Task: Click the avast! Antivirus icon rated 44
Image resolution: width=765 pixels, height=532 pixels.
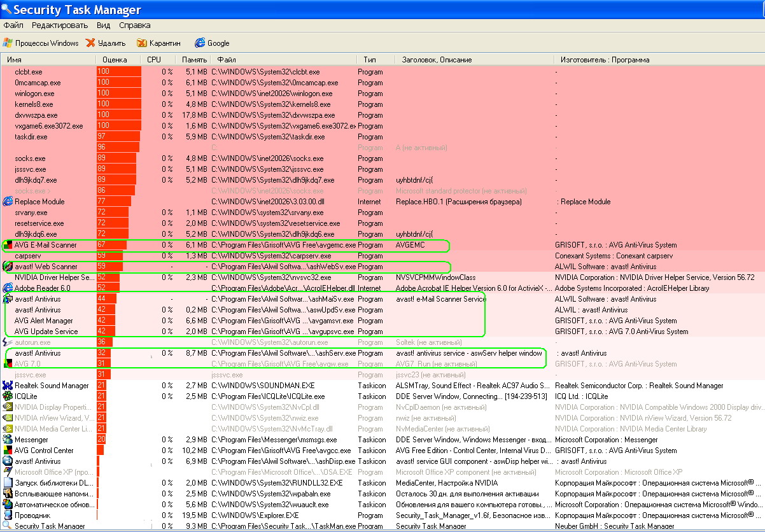Action: pos(8,299)
